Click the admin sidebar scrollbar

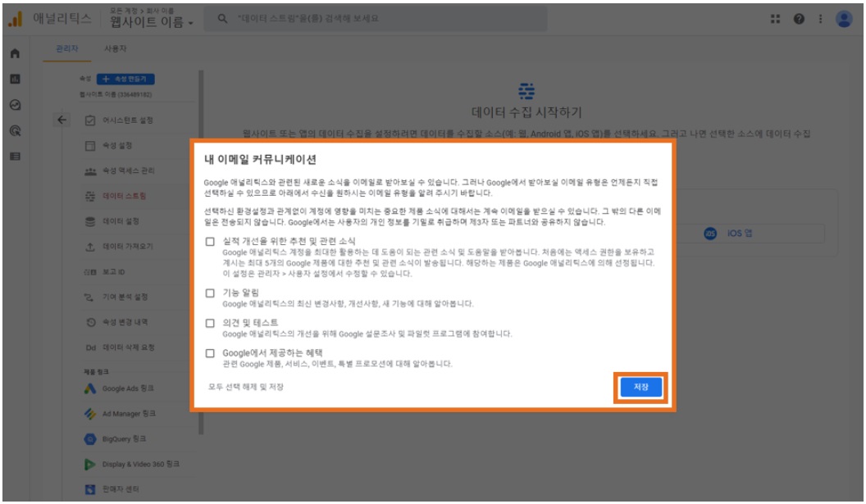coord(201,251)
